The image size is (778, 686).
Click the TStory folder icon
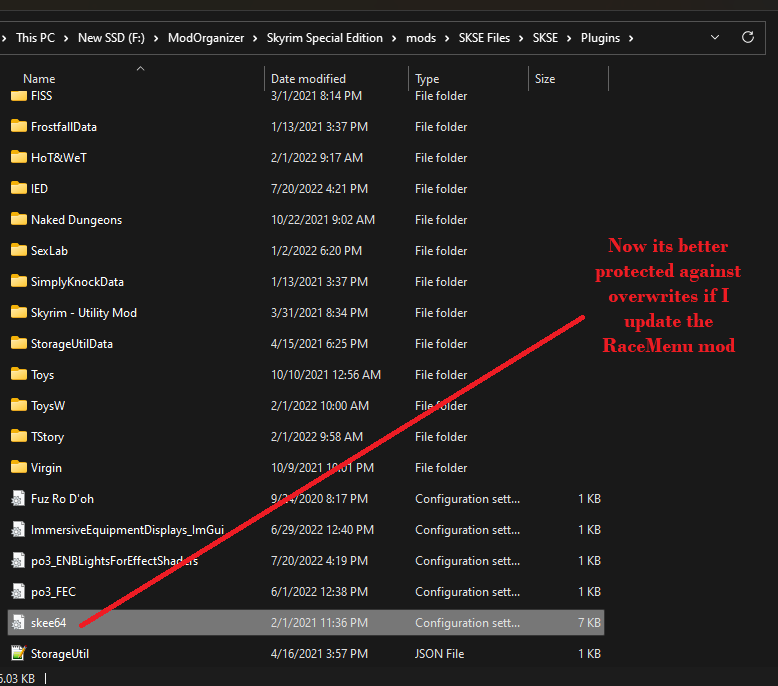pos(19,437)
